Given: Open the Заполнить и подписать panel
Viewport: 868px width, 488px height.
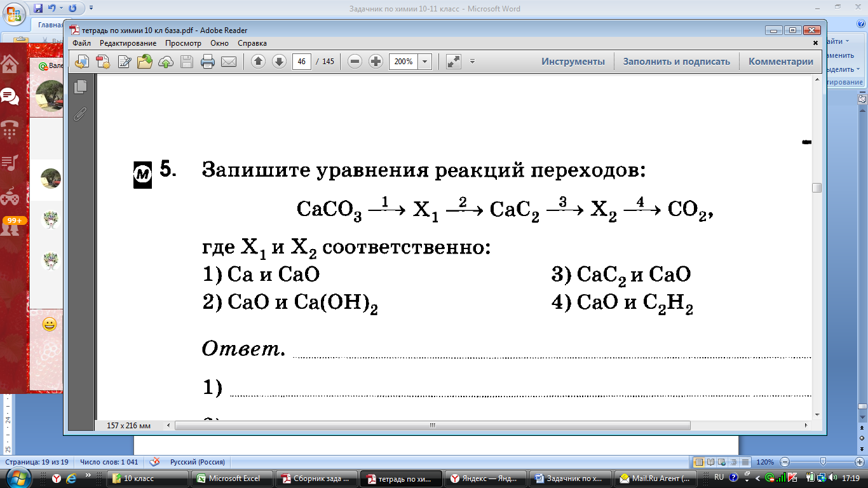Looking at the screenshot, I should point(677,62).
